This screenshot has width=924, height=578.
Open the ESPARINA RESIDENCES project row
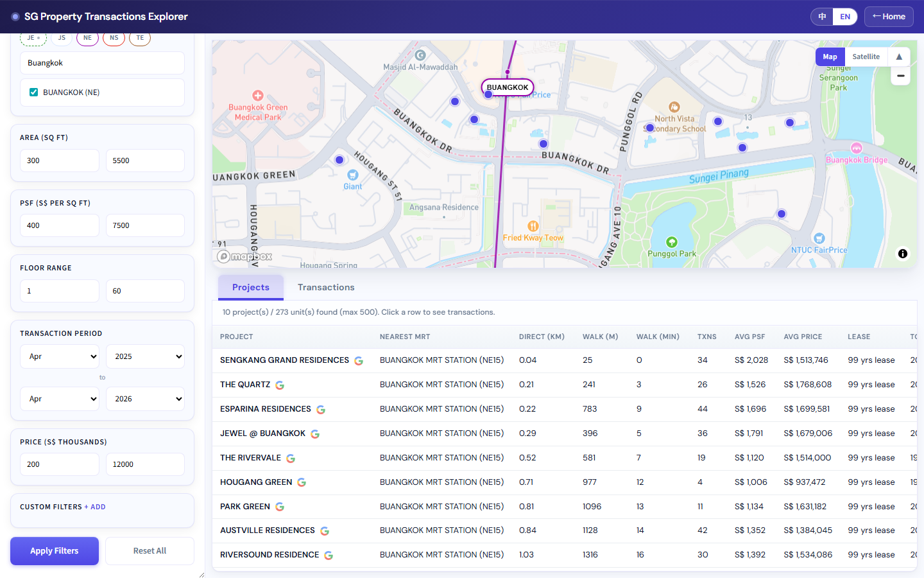point(565,409)
